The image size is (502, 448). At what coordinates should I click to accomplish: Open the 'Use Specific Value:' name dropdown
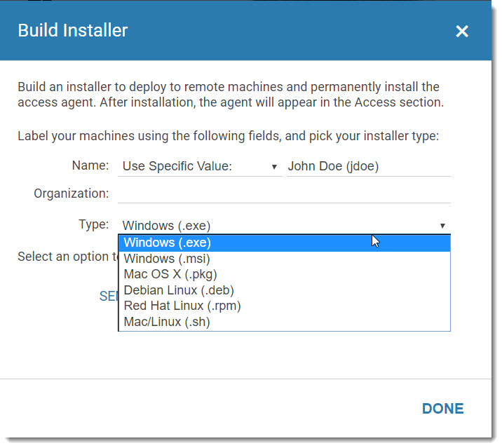coord(201,167)
